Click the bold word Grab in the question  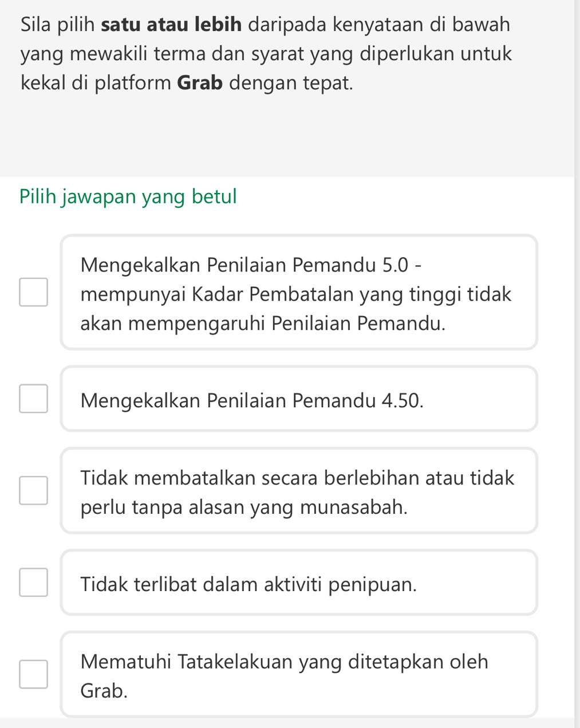tap(200, 83)
